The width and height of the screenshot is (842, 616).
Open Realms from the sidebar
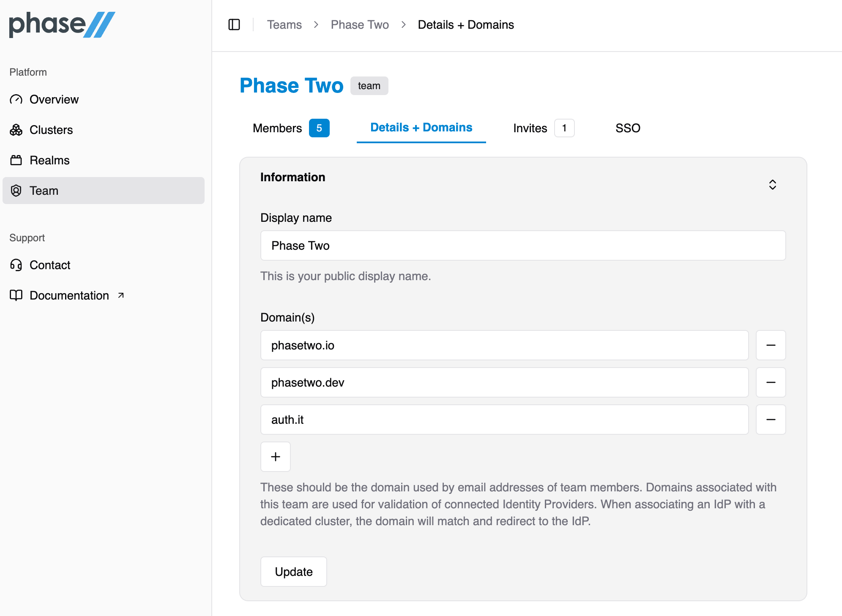[x=49, y=160]
